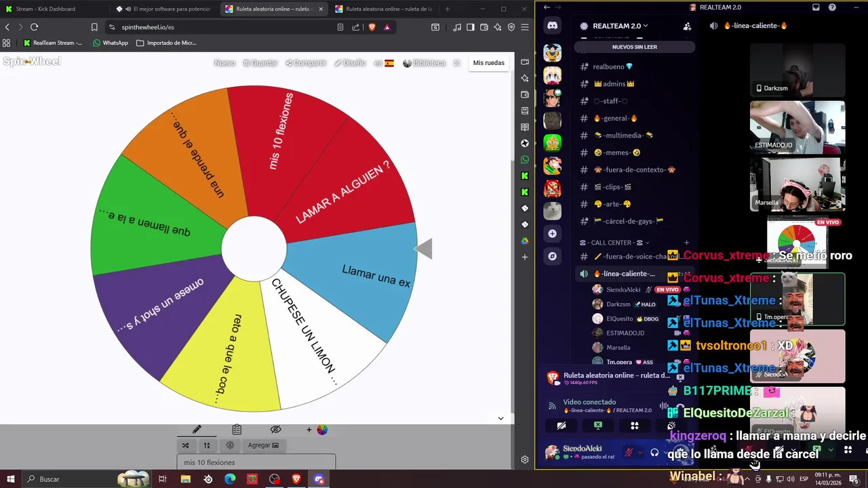Open Brave VPN shield icon
Screen dimensions: 868x488
[x=511, y=27]
